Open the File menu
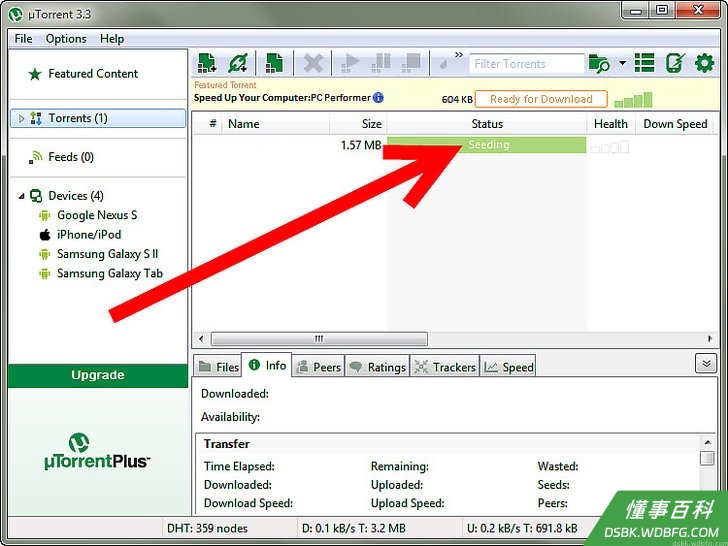728x546 pixels. pos(23,39)
